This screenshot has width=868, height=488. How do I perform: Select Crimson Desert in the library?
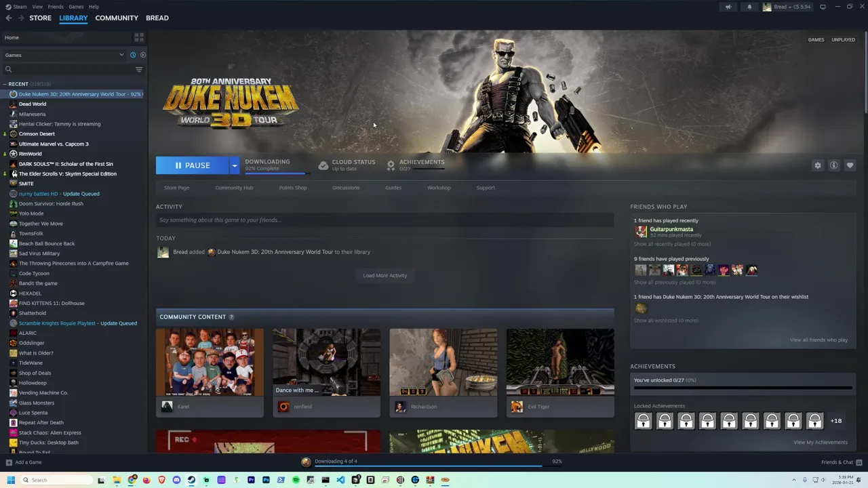(x=37, y=134)
